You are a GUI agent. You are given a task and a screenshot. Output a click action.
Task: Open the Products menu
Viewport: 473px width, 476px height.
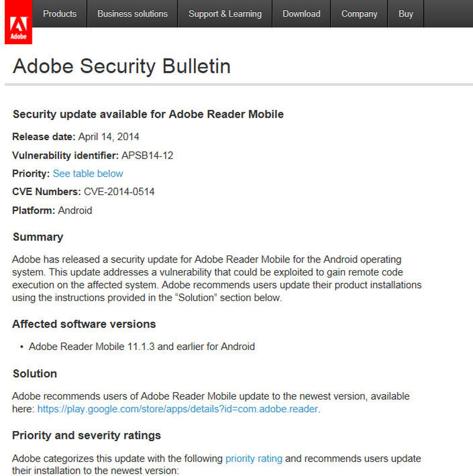click(60, 14)
